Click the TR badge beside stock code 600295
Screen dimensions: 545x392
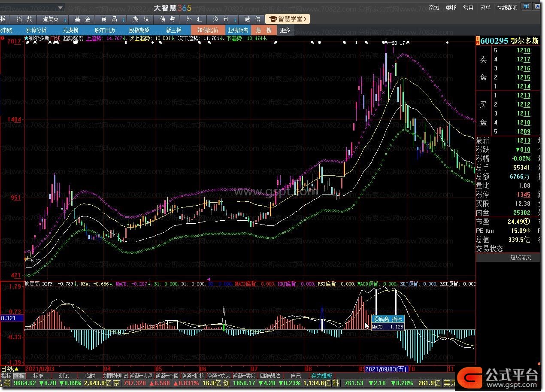click(478, 41)
